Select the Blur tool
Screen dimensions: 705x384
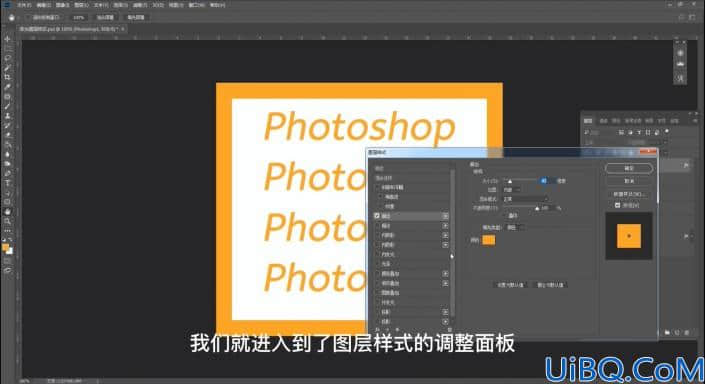(7, 154)
